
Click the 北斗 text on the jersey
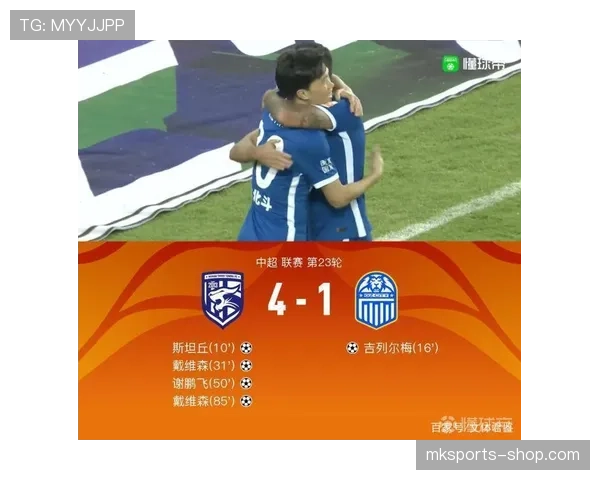(x=262, y=199)
